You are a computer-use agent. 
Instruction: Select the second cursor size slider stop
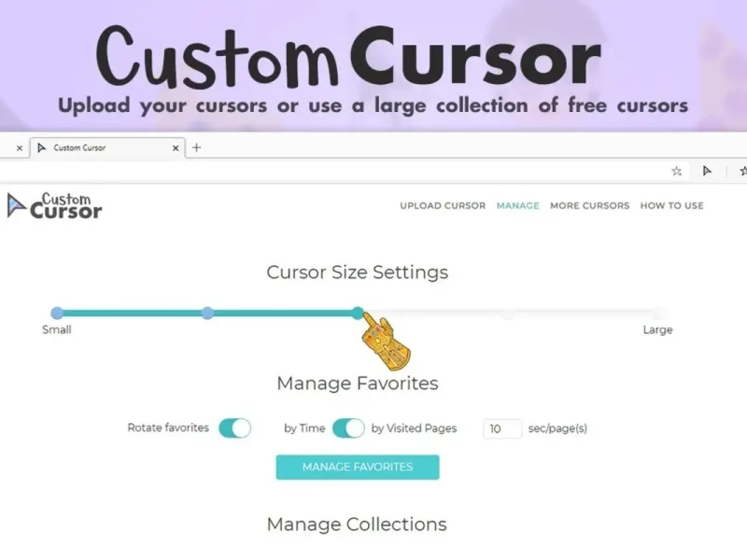pos(207,313)
